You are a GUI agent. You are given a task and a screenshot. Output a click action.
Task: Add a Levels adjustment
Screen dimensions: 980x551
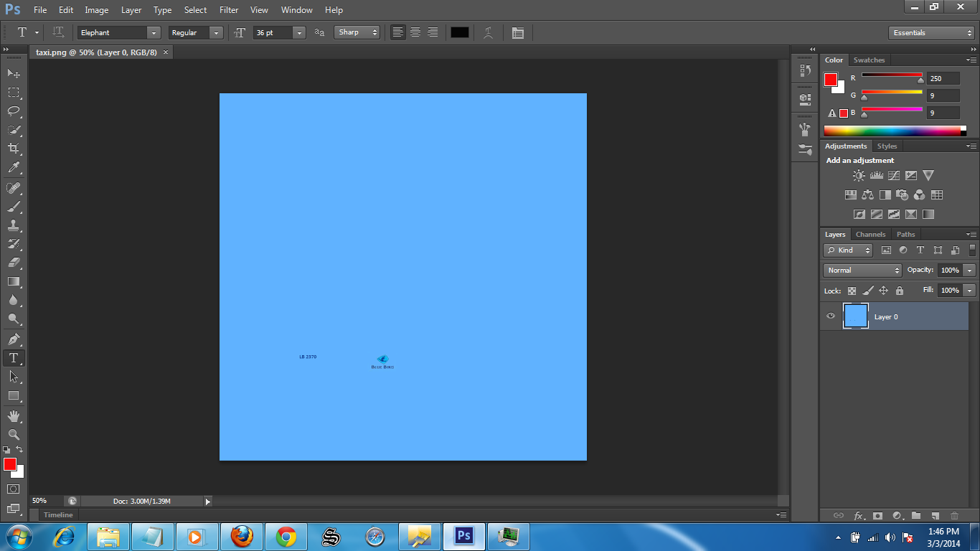[x=876, y=175]
